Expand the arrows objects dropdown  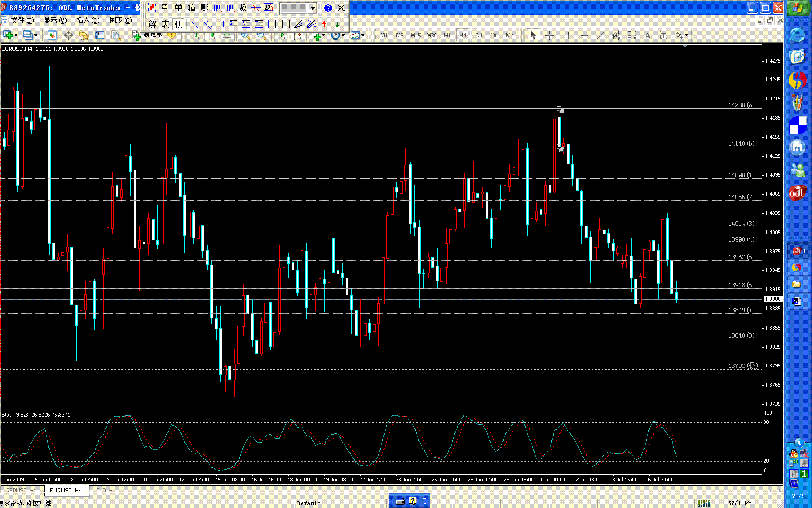point(686,36)
